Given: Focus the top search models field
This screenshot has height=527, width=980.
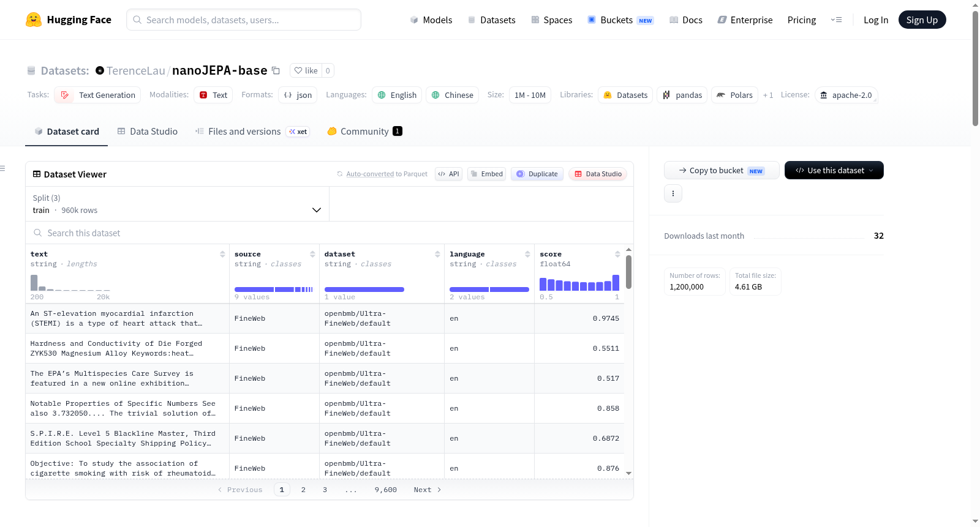Looking at the screenshot, I should [x=244, y=20].
